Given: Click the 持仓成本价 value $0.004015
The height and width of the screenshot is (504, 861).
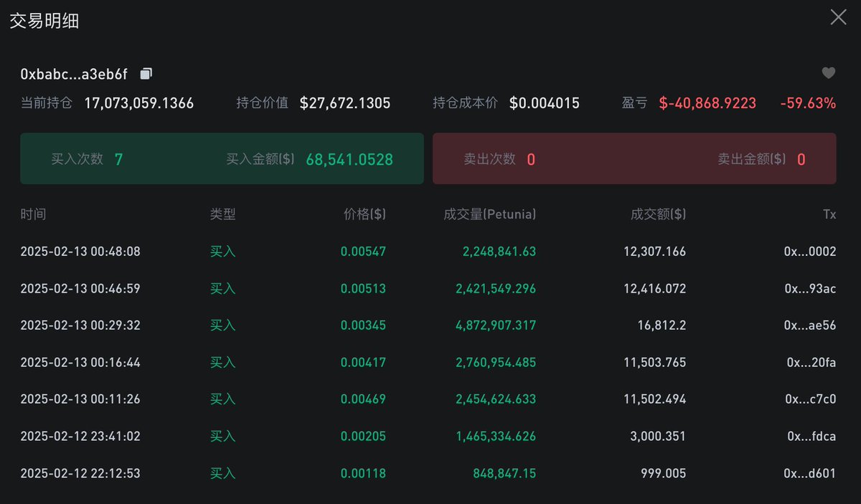Looking at the screenshot, I should point(543,103).
